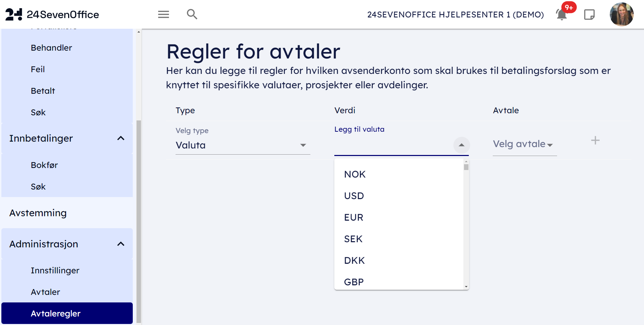Viewport: 644px width, 325px height.
Task: Click the search magnifier icon
Action: tap(192, 14)
